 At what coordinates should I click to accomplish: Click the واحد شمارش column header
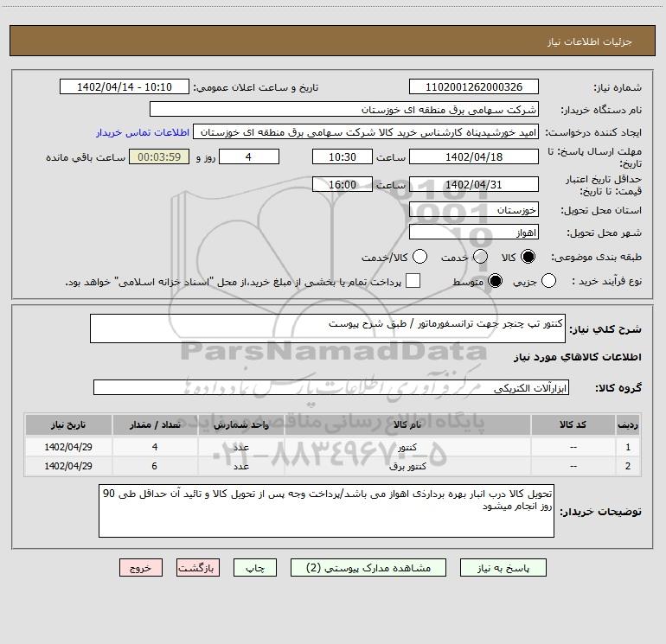pyautogui.click(x=240, y=424)
